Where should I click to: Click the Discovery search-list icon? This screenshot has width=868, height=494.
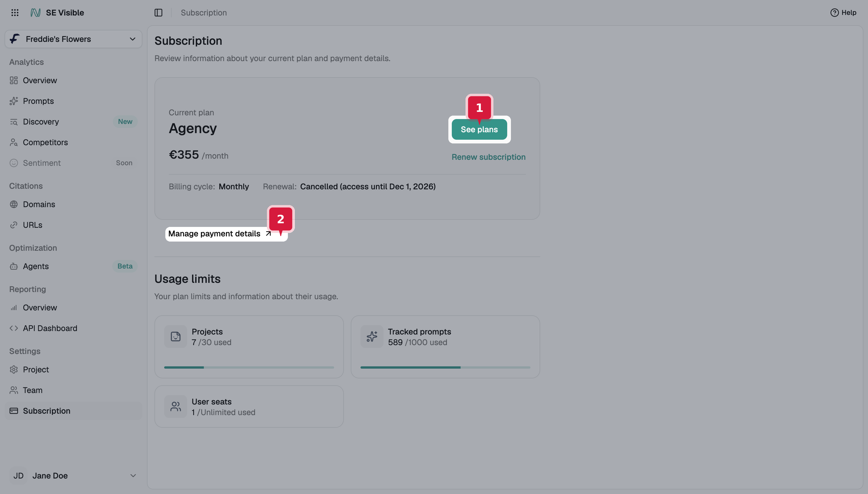click(x=13, y=122)
